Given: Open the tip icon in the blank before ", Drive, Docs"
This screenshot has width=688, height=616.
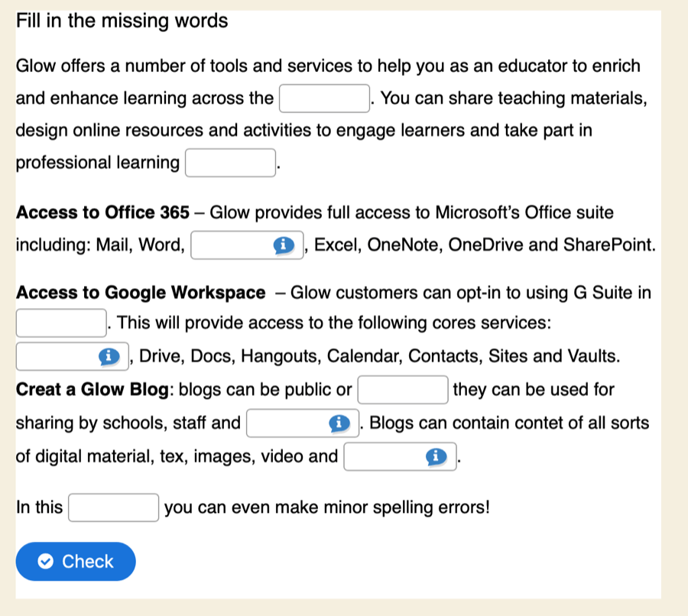Looking at the screenshot, I should tap(110, 356).
